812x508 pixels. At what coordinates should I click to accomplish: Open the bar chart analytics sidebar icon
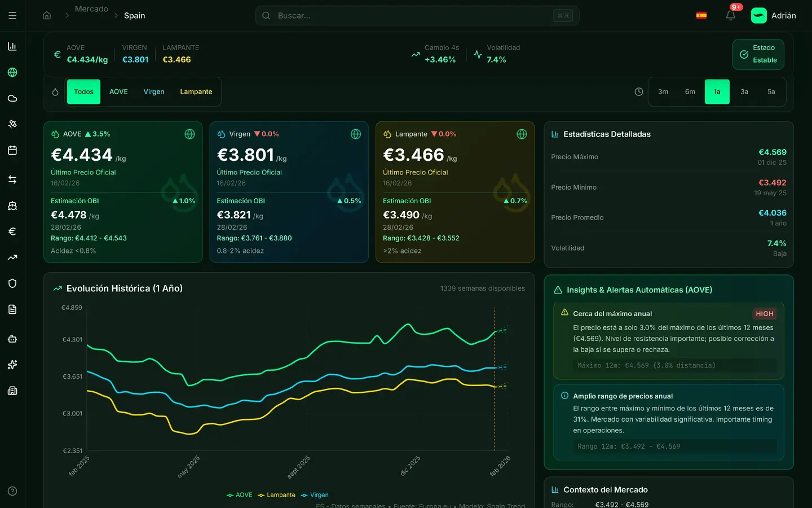point(12,46)
